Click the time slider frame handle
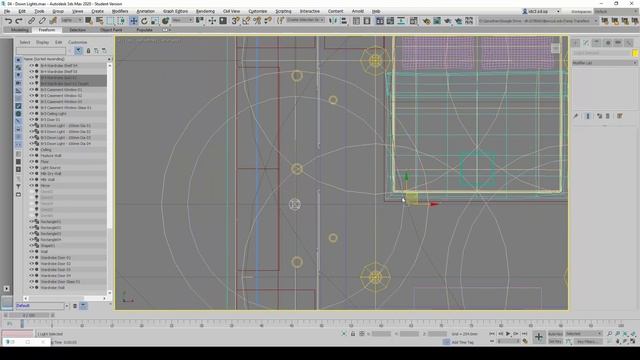 click(x=29, y=315)
